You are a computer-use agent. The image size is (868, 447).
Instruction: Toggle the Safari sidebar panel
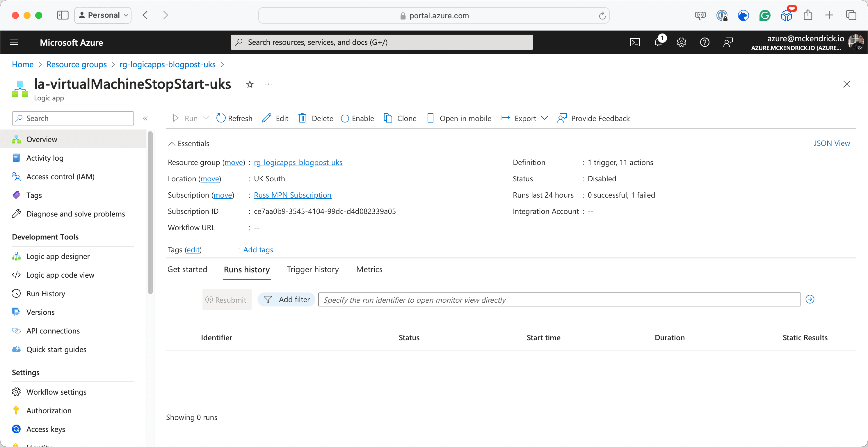[x=63, y=15]
